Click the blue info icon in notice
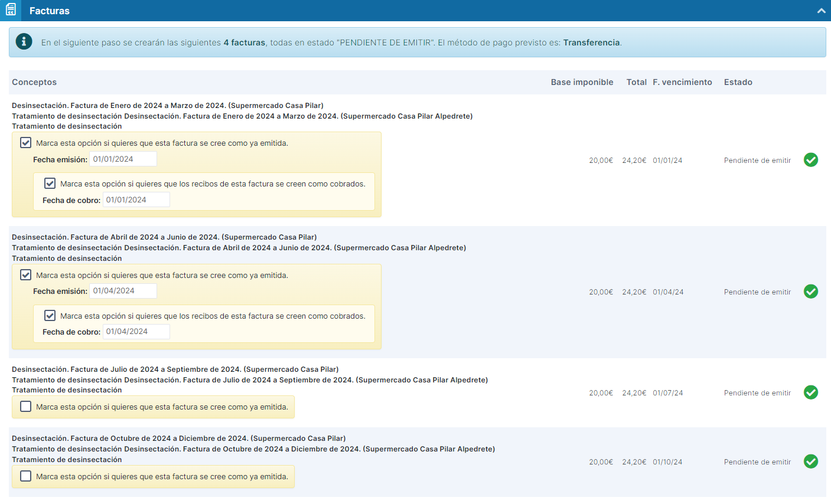The width and height of the screenshot is (831, 504). [x=24, y=42]
